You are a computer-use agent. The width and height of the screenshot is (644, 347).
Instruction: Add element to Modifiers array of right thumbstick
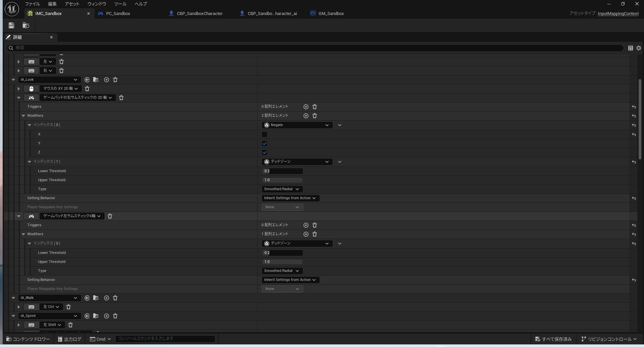point(306,116)
